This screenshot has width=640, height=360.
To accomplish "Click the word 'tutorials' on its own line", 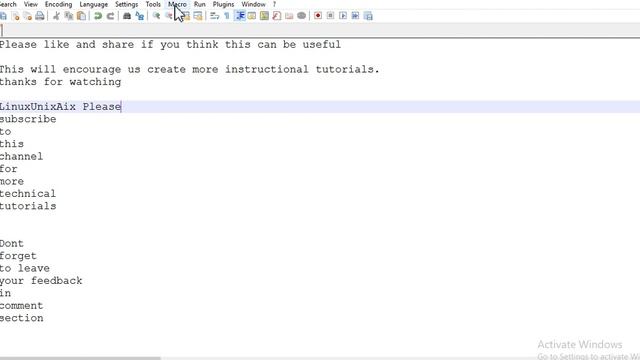I will 28,206.
